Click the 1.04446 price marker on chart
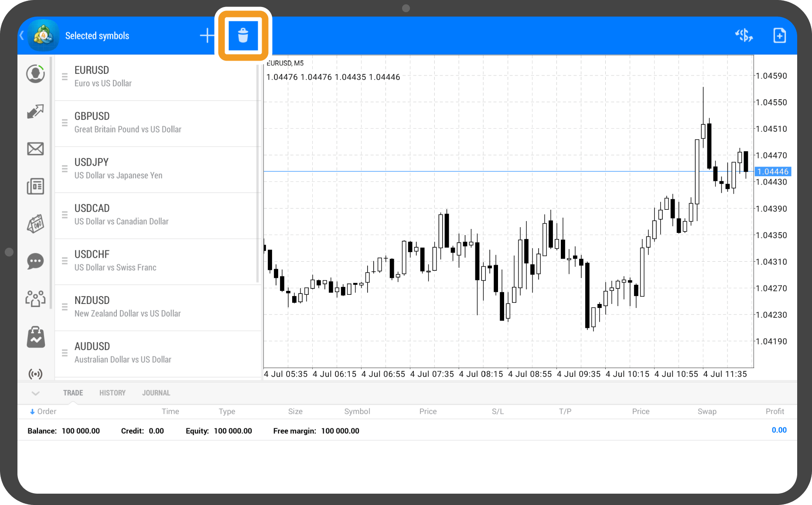The height and width of the screenshot is (505, 812). pyautogui.click(x=773, y=171)
